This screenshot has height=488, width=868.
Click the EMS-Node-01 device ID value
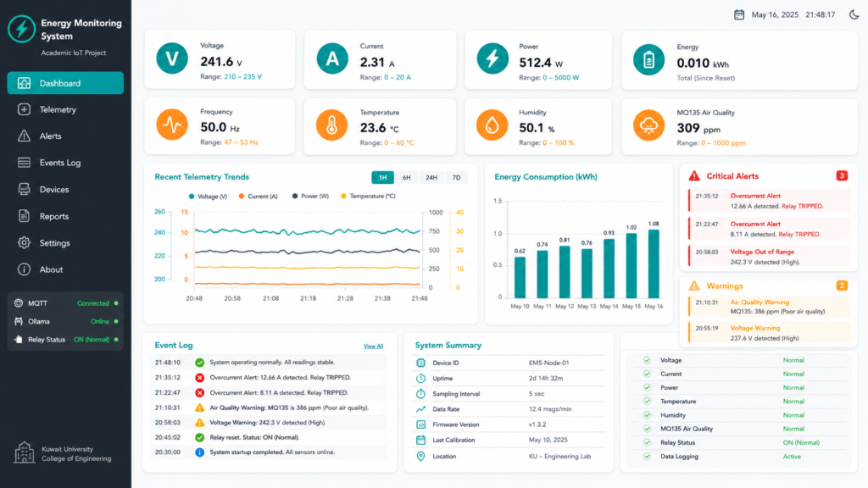(548, 363)
